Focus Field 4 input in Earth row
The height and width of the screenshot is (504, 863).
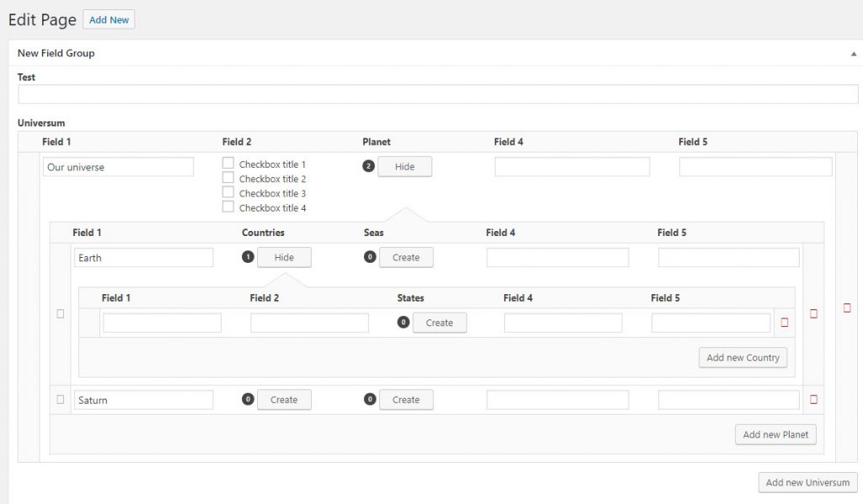(x=558, y=258)
